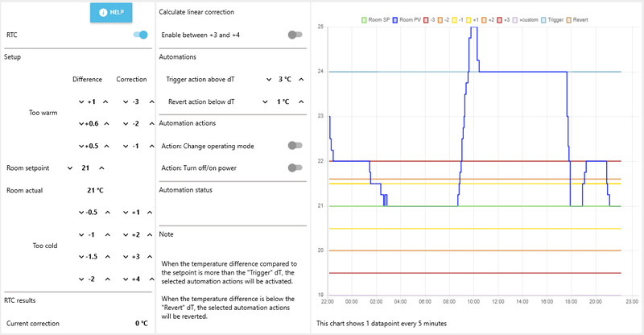Toggle Room PV series in chart legend
This screenshot has width=644, height=335.
pos(409,19)
